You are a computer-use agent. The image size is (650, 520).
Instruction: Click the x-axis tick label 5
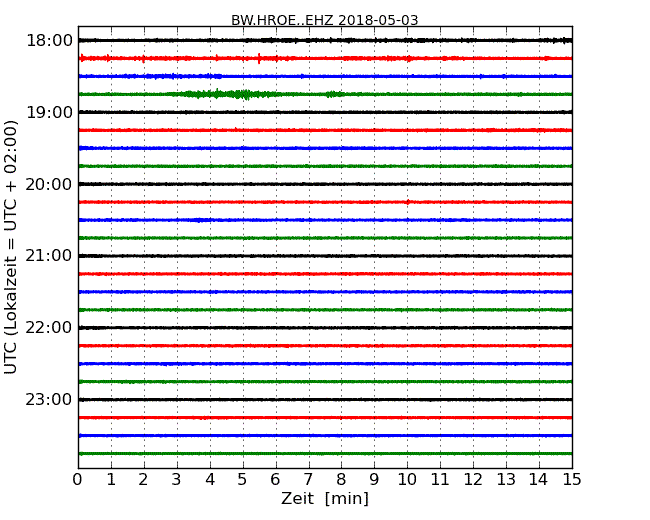tap(243, 480)
